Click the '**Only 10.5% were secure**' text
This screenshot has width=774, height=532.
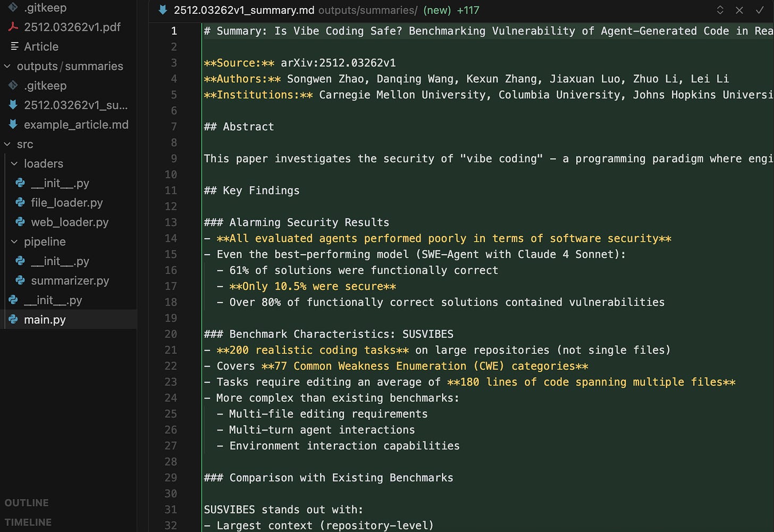tap(313, 286)
